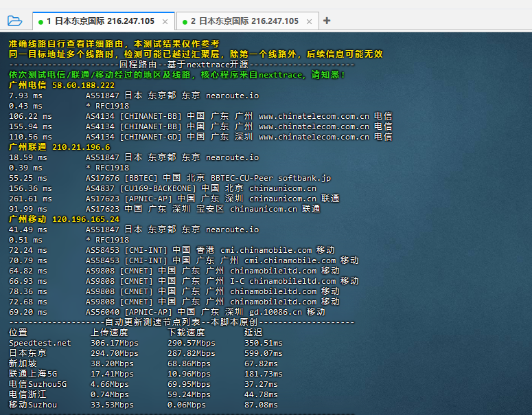
Task: Click the 290.57Mbps download value
Action: [192, 343]
